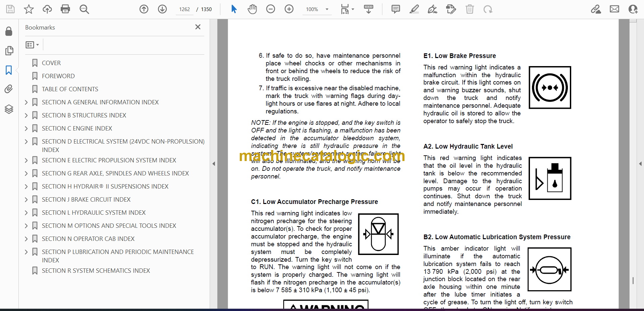This screenshot has height=311, width=644.
Task: Open the TABLE OF CONTENTS bookmark
Action: (70, 89)
